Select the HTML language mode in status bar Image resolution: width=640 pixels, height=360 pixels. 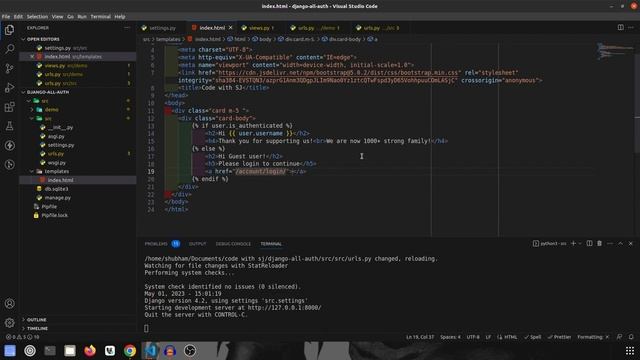(x=510, y=337)
